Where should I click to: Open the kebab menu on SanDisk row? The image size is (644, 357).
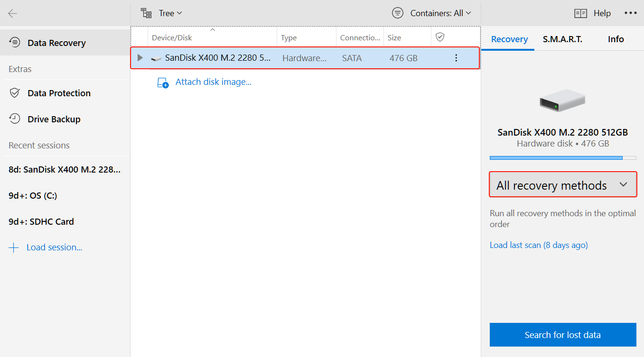(456, 57)
